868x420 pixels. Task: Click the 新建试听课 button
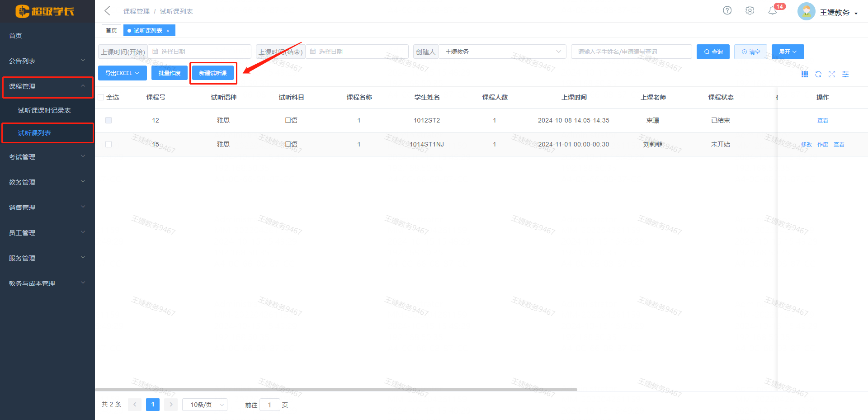pyautogui.click(x=213, y=73)
